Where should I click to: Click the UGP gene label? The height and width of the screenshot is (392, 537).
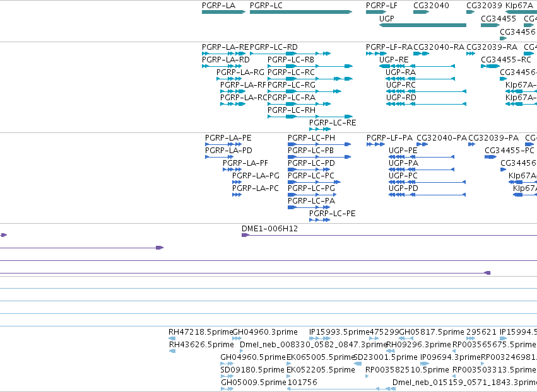coord(387,19)
